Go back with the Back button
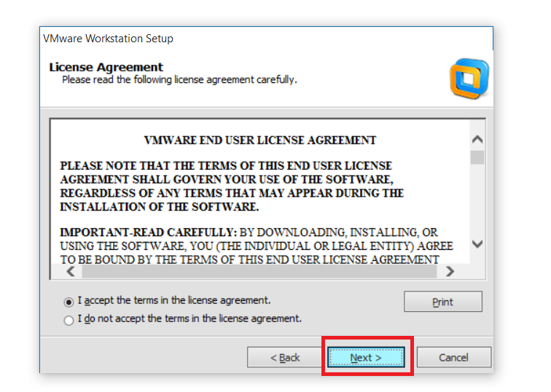 [x=285, y=358]
